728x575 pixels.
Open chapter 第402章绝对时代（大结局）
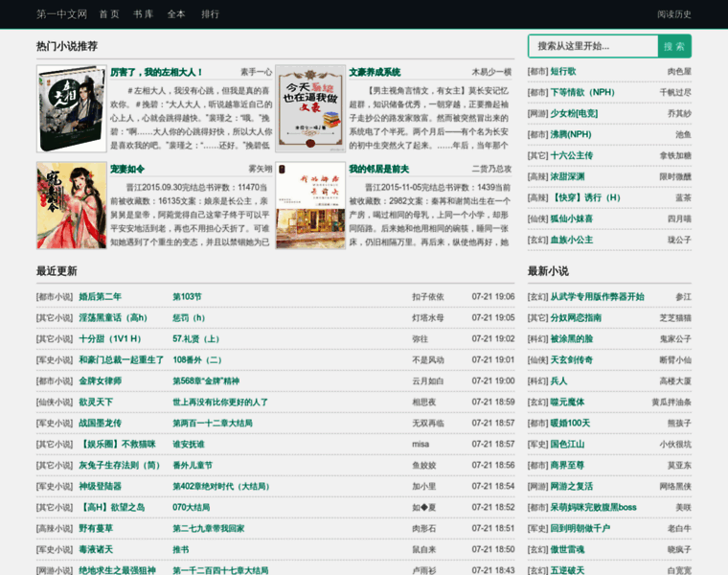tap(221, 486)
